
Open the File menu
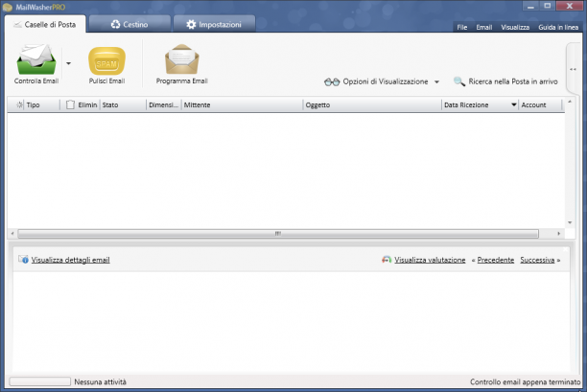click(x=462, y=27)
